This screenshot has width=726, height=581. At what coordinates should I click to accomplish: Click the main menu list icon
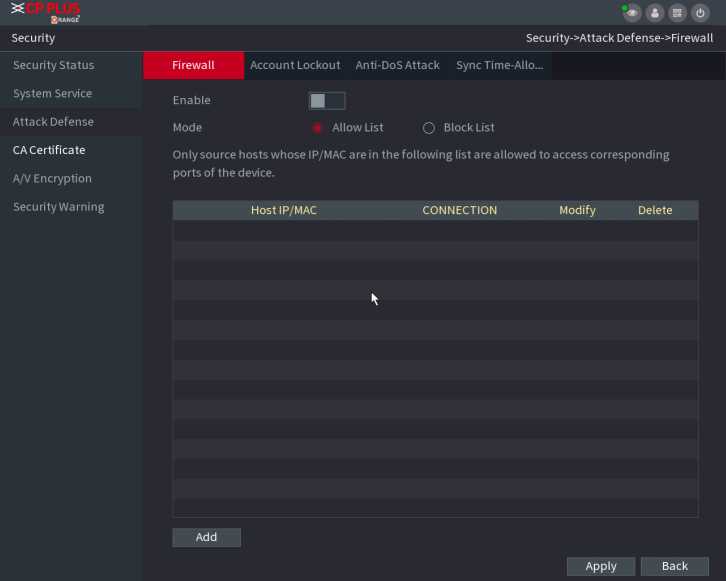tap(678, 13)
